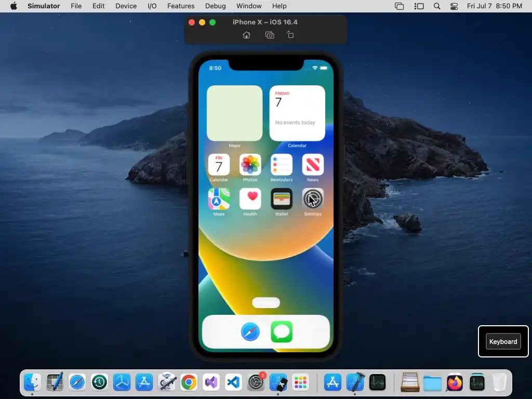Screen dimensions: 532x399
Task: Tap the Calendar widget showing Friday 7
Action: coord(297,113)
